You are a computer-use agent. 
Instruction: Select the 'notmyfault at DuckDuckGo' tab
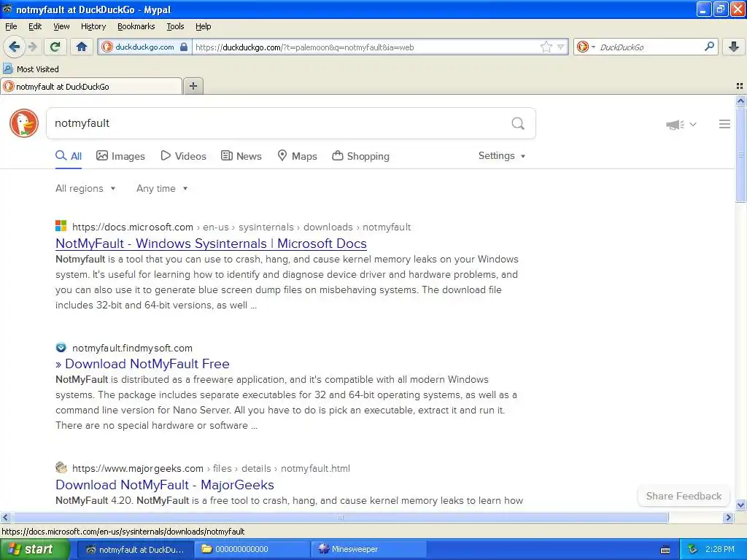coord(91,86)
